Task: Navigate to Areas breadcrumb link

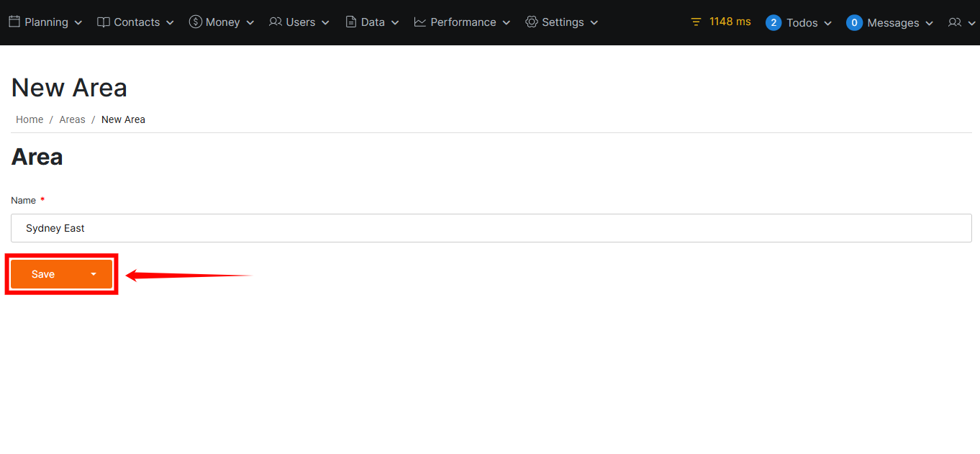Action: click(72, 119)
